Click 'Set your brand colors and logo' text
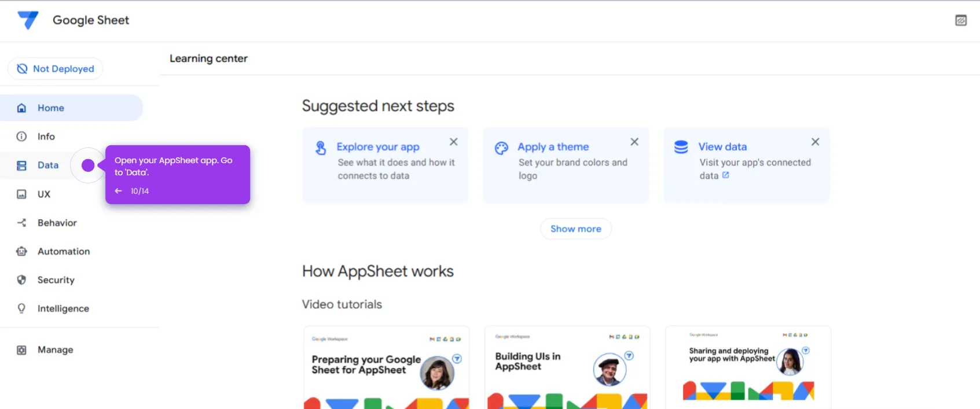 click(573, 169)
